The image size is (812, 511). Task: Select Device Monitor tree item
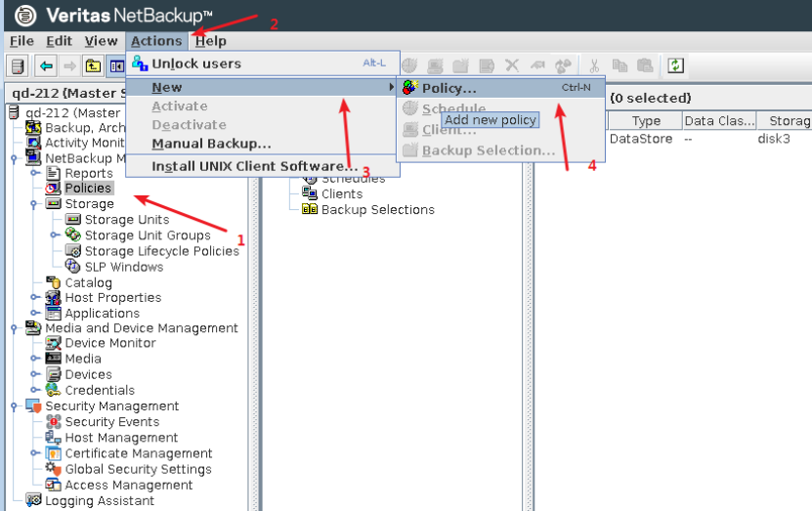110,343
